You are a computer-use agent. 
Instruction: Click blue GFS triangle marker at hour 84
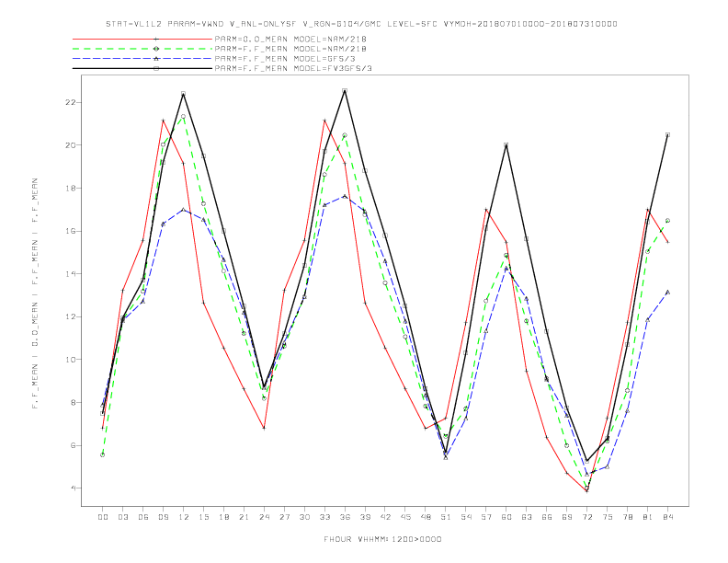(667, 293)
